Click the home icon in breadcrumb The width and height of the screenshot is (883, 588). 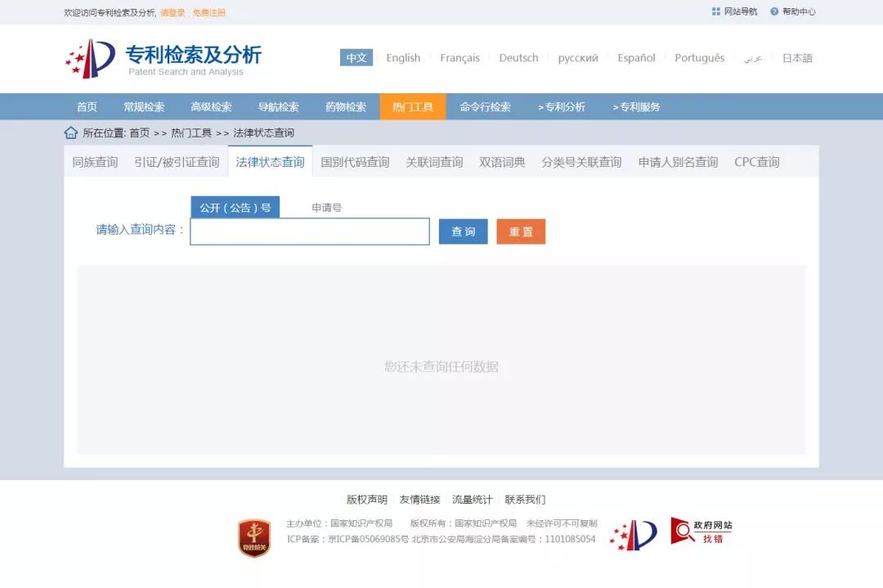point(71,132)
